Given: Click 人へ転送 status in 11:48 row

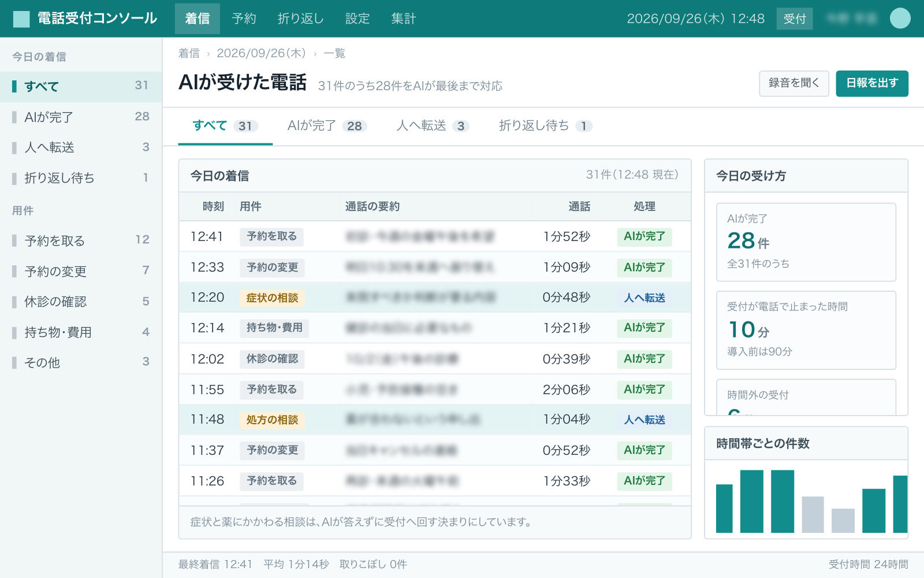Looking at the screenshot, I should (x=644, y=420).
